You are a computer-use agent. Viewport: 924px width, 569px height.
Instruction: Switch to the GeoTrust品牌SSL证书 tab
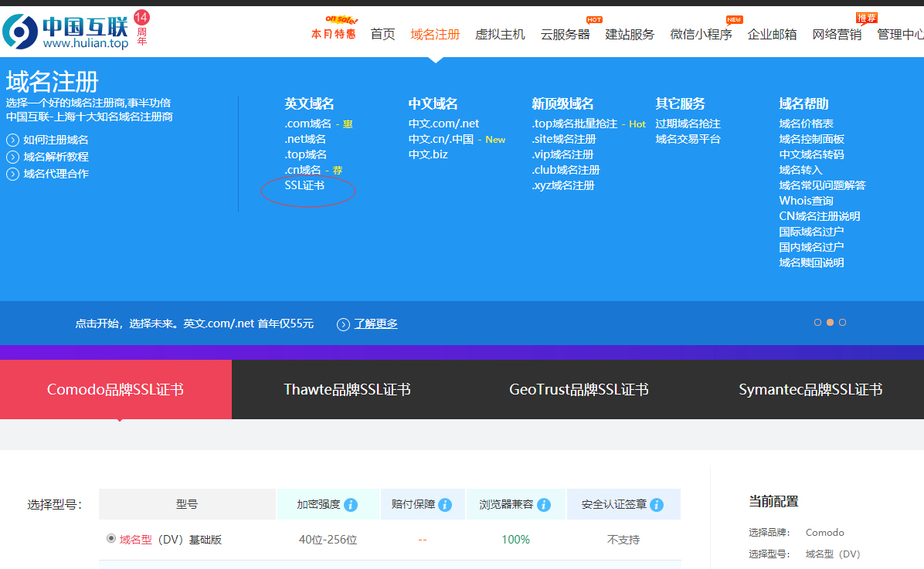click(579, 389)
